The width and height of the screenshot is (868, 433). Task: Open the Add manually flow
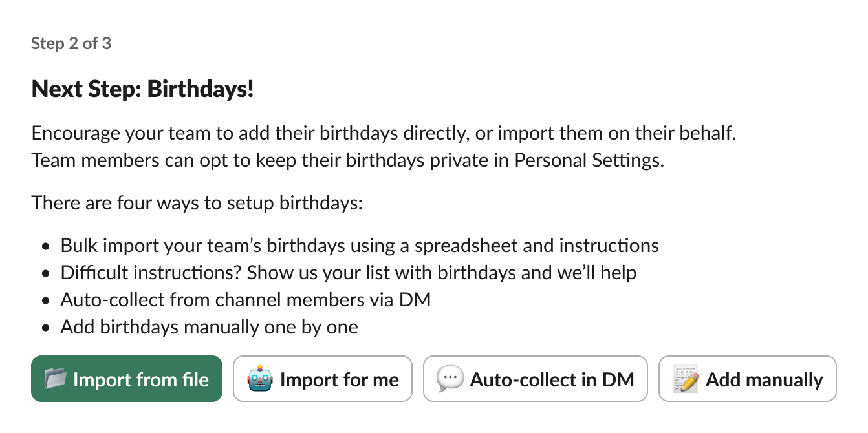[747, 379]
